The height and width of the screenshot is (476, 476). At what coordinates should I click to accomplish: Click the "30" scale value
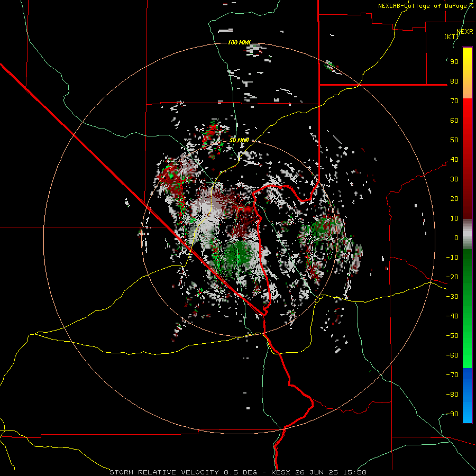(454, 179)
